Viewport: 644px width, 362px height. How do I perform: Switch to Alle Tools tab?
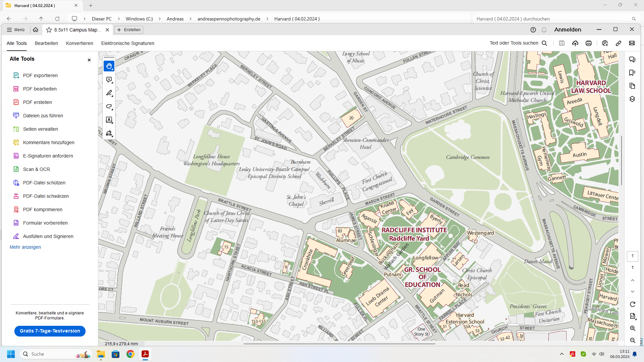pyautogui.click(x=17, y=43)
